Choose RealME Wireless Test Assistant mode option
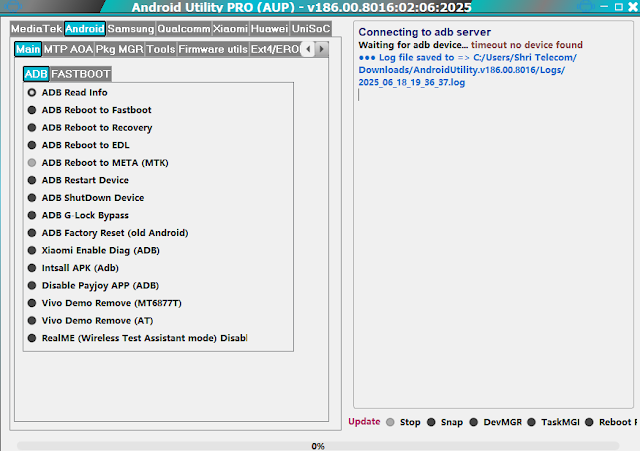This screenshot has height=451, width=640. point(137,338)
